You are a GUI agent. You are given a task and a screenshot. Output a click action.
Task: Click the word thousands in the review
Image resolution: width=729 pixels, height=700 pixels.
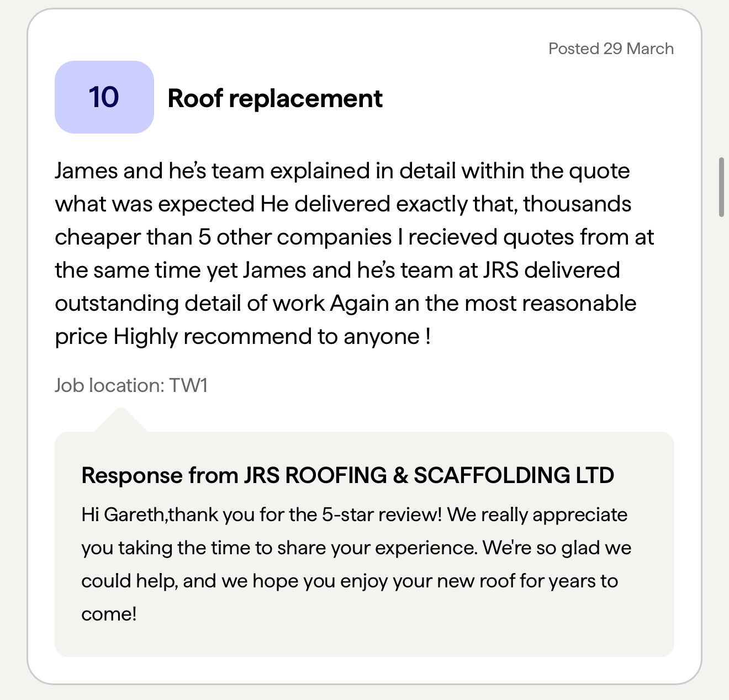577,204
